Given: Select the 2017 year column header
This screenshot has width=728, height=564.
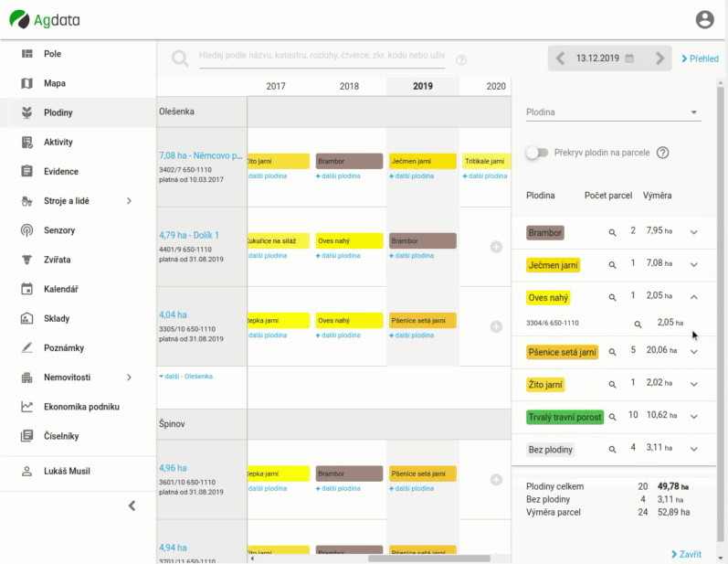Looking at the screenshot, I should tap(276, 87).
